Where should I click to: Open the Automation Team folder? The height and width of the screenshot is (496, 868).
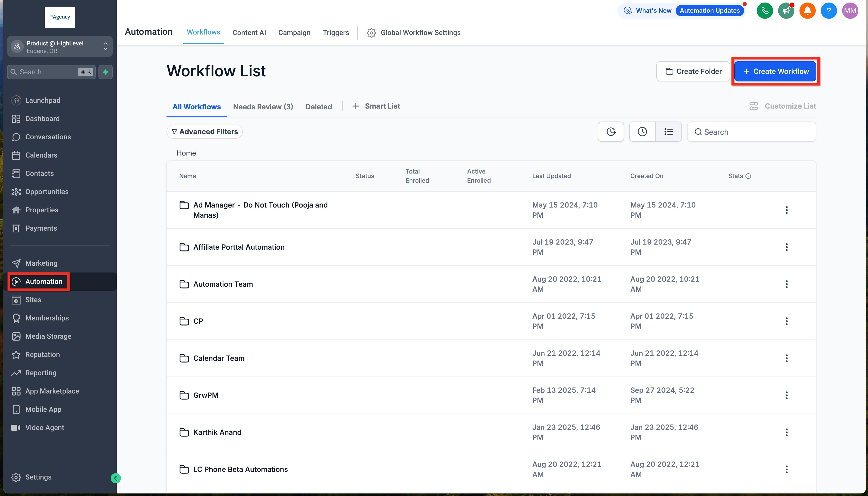223,284
